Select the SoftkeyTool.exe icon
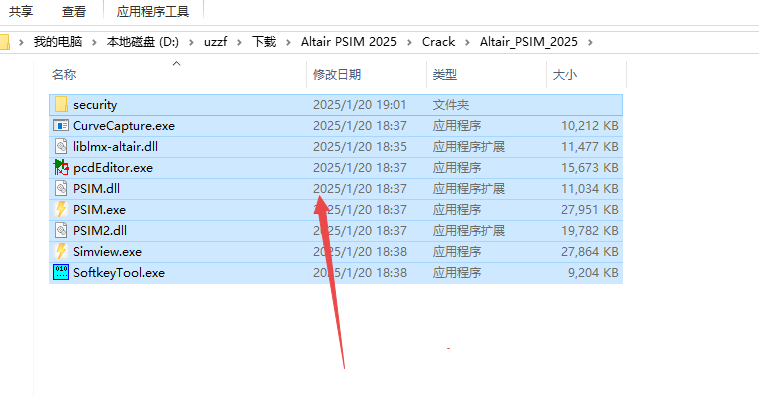The image size is (759, 397). point(61,273)
